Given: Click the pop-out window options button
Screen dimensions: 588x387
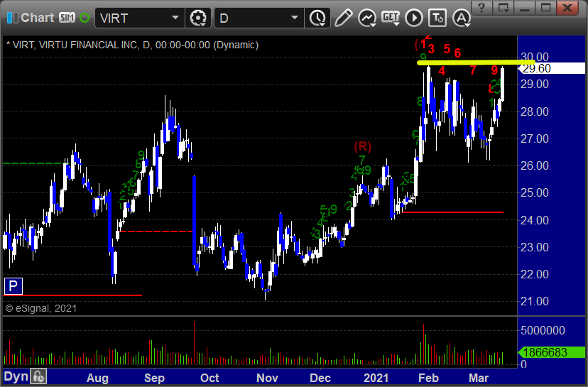Looking at the screenshot, I should tap(503, 7).
